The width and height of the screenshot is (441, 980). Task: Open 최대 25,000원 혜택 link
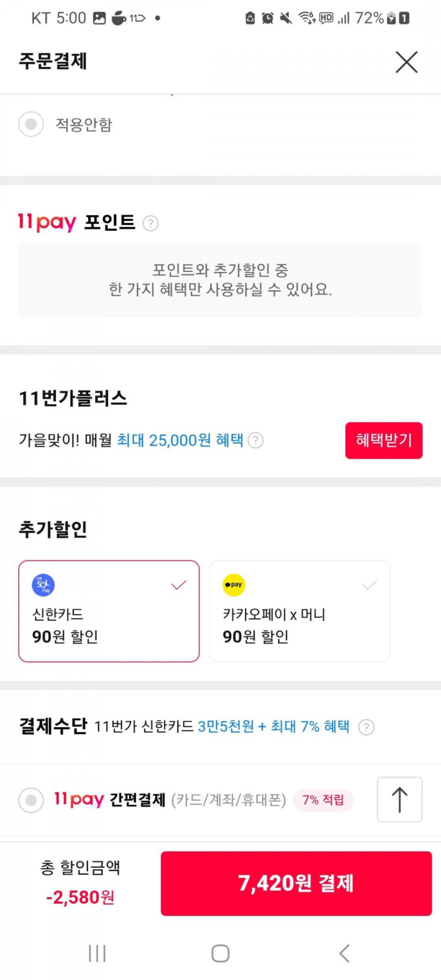pyautogui.click(x=180, y=440)
